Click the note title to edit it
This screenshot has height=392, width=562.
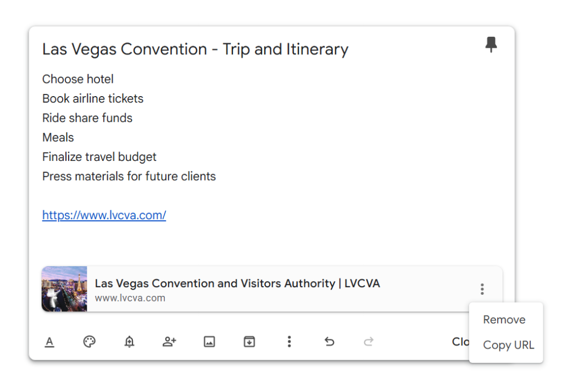195,49
